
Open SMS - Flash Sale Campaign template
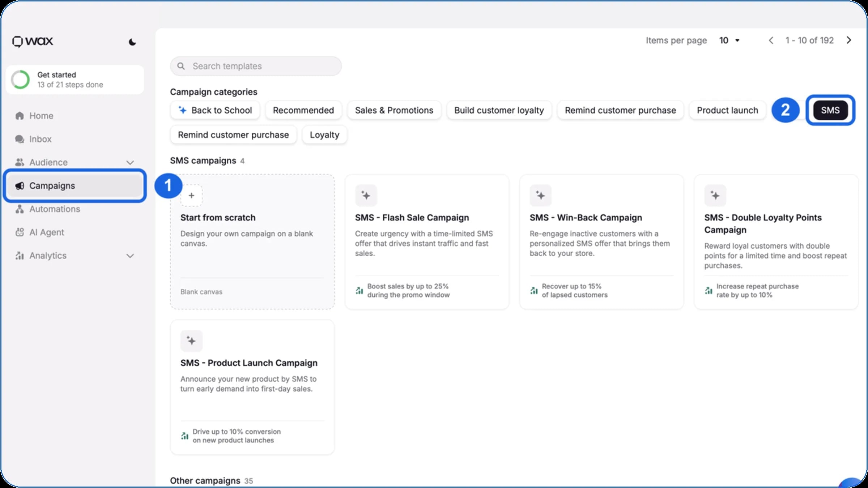pyautogui.click(x=427, y=242)
